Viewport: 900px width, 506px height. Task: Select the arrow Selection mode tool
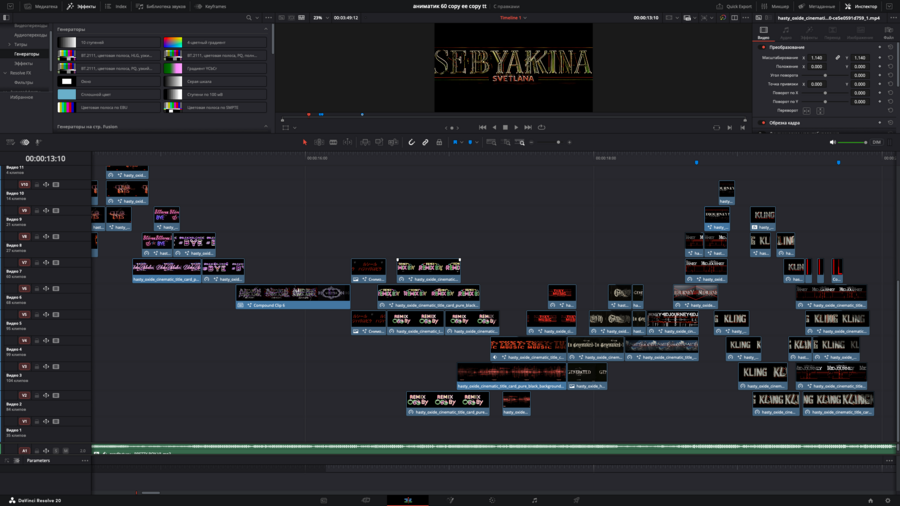point(305,142)
